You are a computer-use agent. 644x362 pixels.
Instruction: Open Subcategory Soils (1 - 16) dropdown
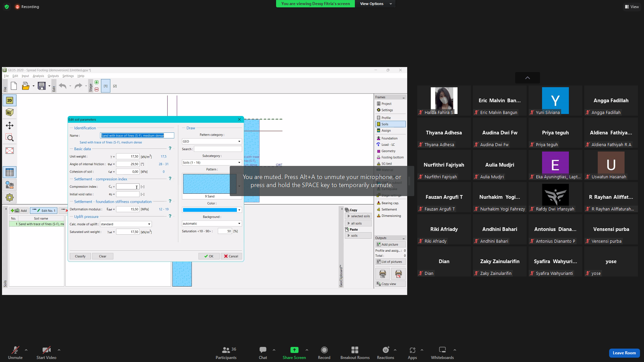212,163
